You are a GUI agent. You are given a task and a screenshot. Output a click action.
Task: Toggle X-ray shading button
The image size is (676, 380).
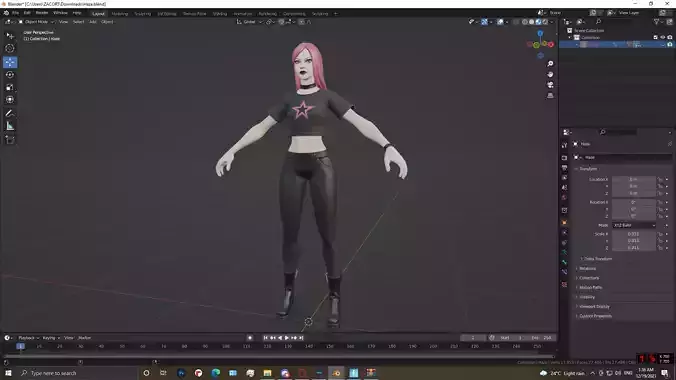click(x=516, y=22)
